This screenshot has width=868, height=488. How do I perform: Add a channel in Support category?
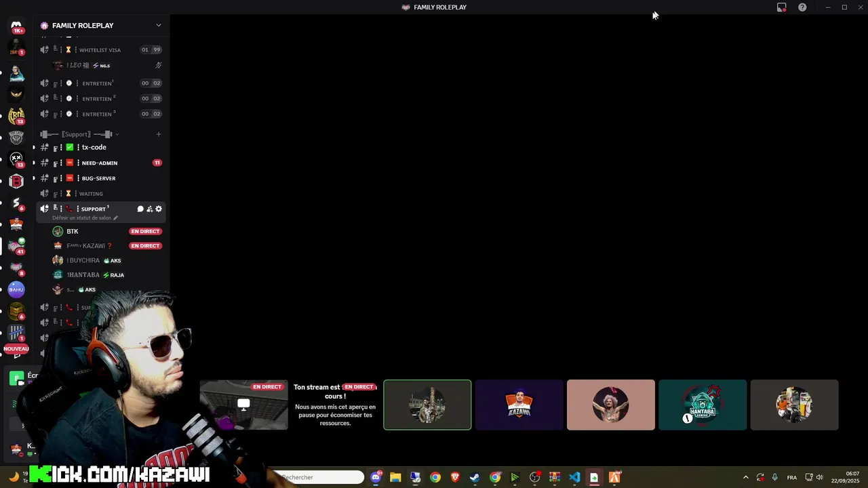click(159, 134)
